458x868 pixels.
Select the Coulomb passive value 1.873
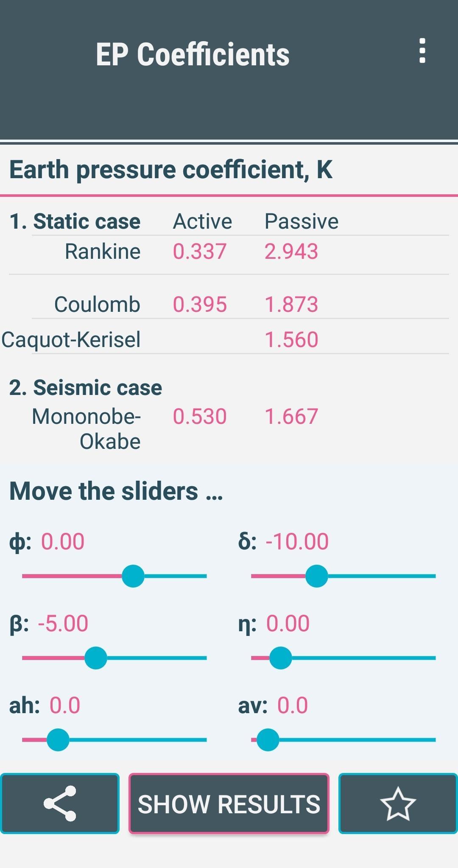pyautogui.click(x=291, y=305)
